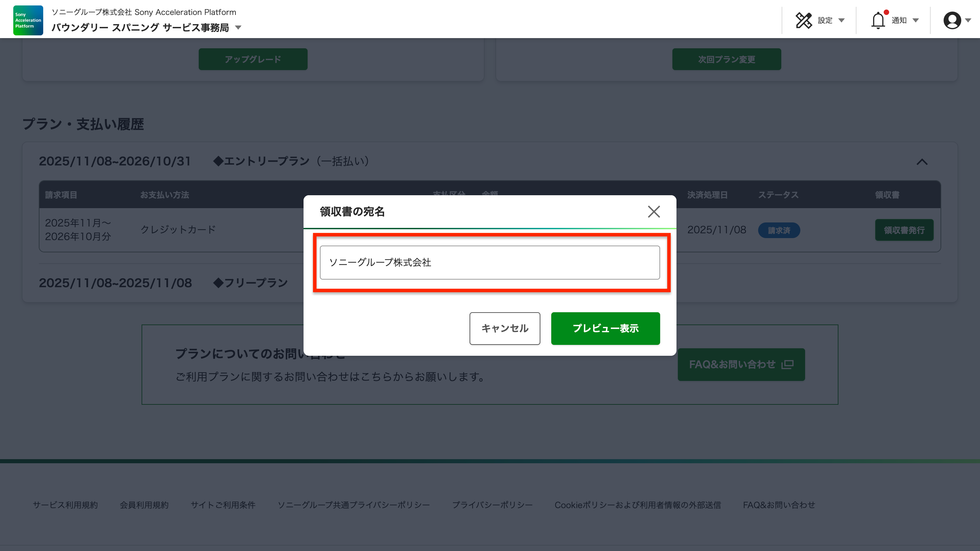This screenshot has height=551, width=980.
Task: Click the external link icon on FAQ button
Action: pyautogui.click(x=787, y=364)
